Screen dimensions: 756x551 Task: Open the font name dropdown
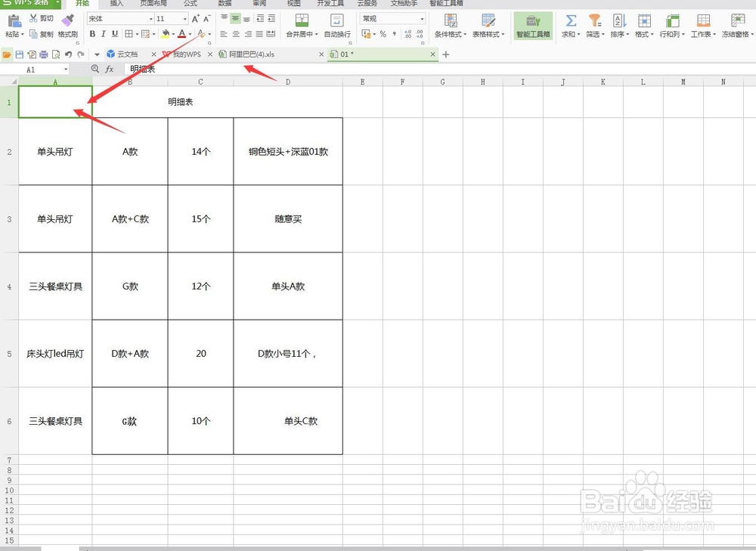click(x=151, y=18)
